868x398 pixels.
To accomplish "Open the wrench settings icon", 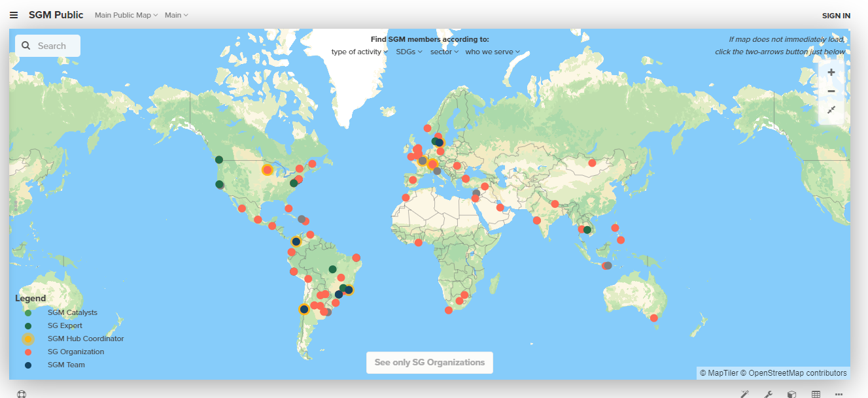I will [x=768, y=393].
